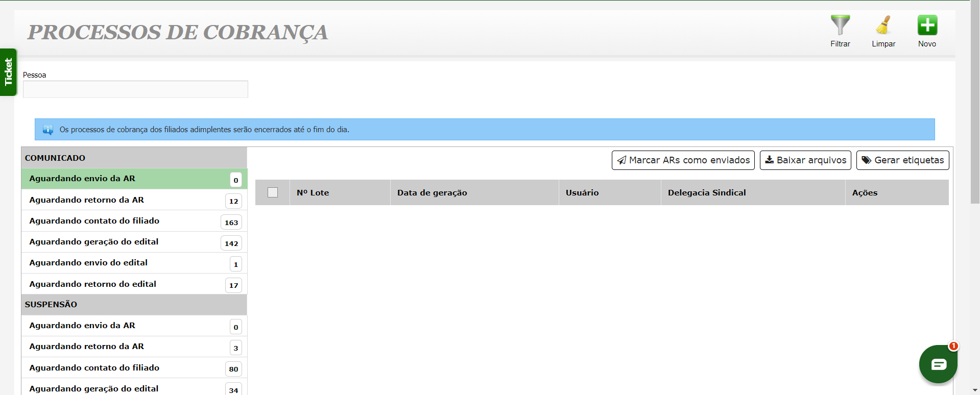This screenshot has height=395, width=980.
Task: Select Aguardando envio da AR under Suspensão
Action: click(82, 326)
